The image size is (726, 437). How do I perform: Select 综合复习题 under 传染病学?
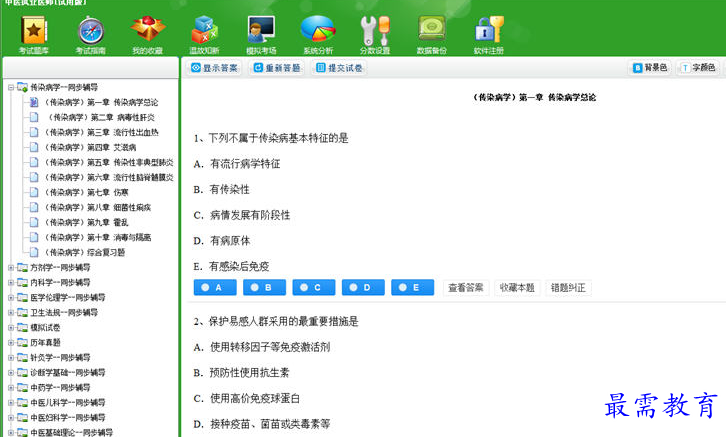pos(99,252)
